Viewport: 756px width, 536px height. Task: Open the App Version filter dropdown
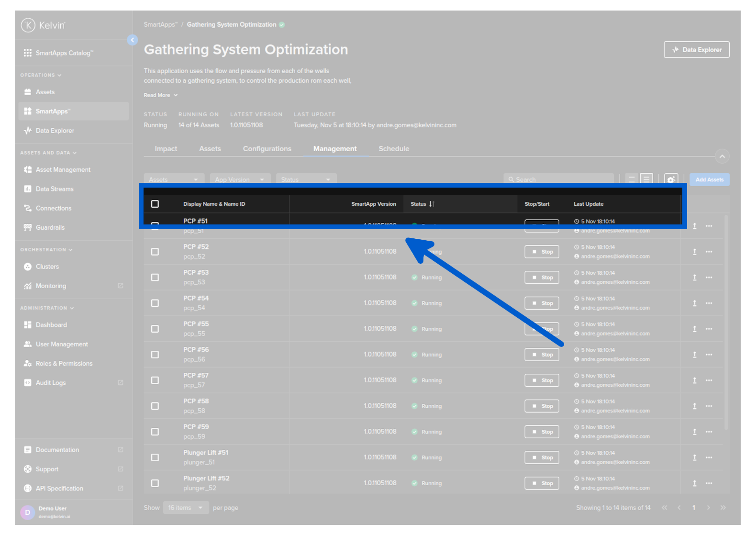(x=240, y=179)
